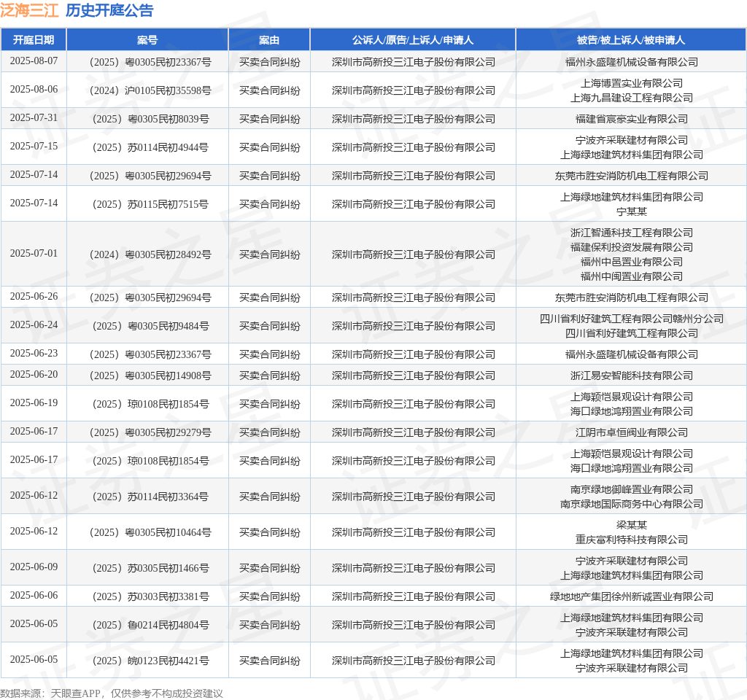The height and width of the screenshot is (700, 747).
Task: Select case number (2025)苏0114民初4944号
Action: [150, 147]
